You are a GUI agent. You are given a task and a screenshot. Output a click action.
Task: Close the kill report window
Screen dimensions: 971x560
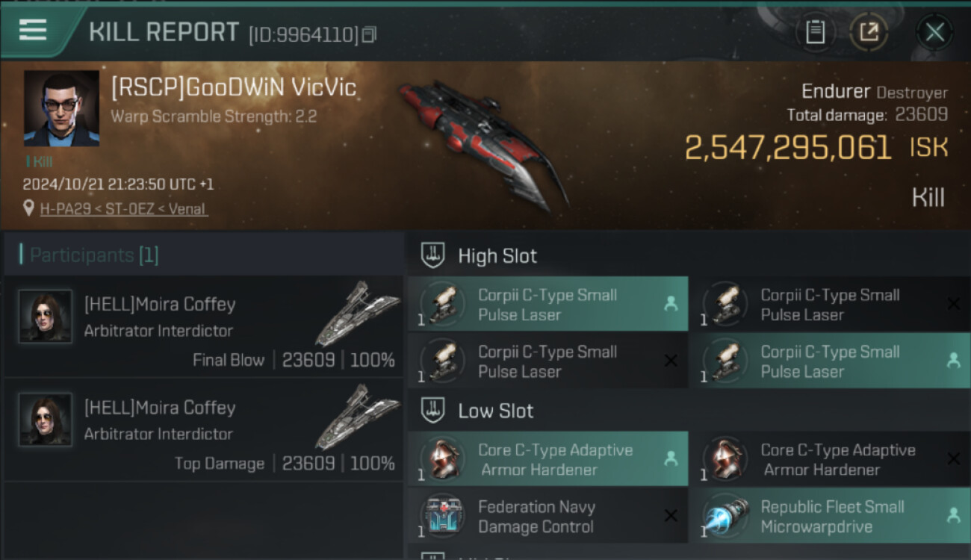(934, 32)
